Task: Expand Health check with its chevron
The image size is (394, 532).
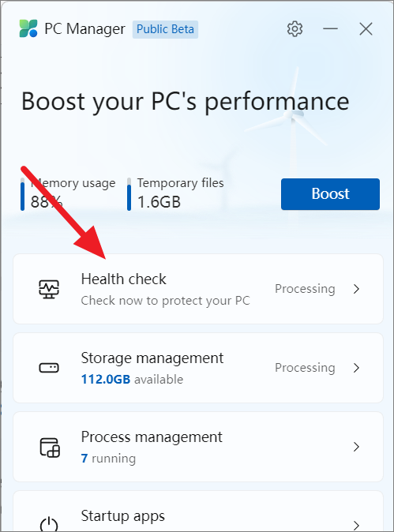Action: pyautogui.click(x=356, y=289)
